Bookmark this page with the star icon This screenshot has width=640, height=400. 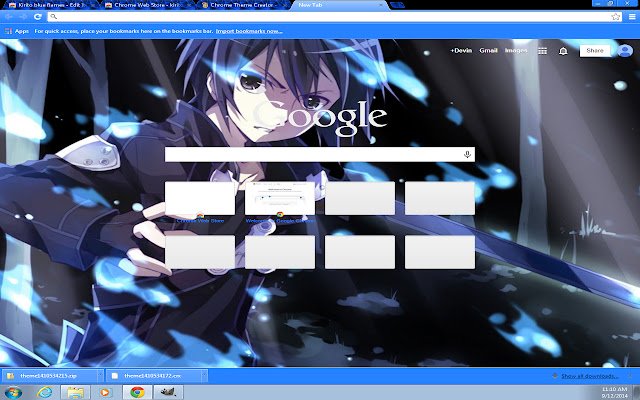[x=616, y=17]
